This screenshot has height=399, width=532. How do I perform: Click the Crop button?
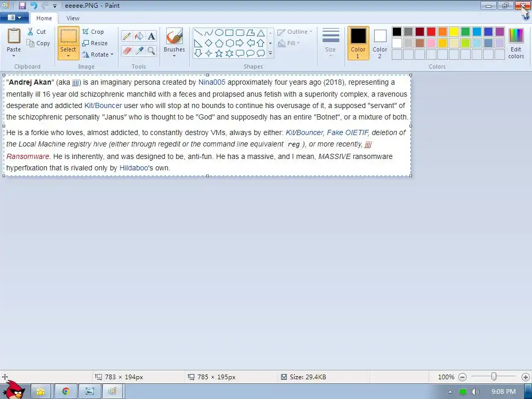tap(93, 32)
